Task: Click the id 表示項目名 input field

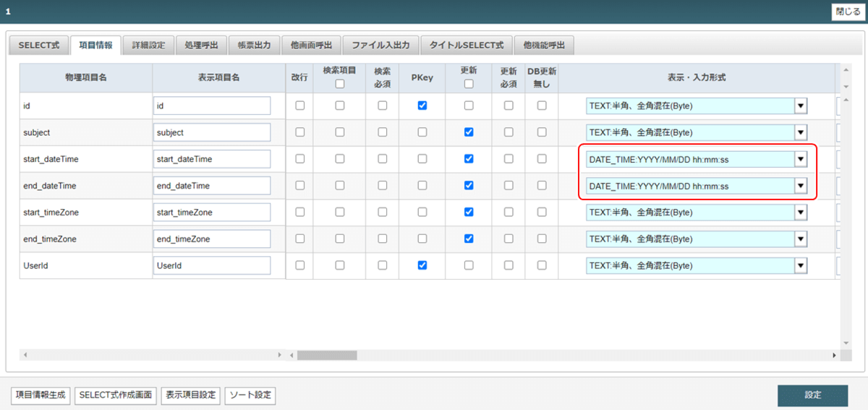Action: [212, 106]
